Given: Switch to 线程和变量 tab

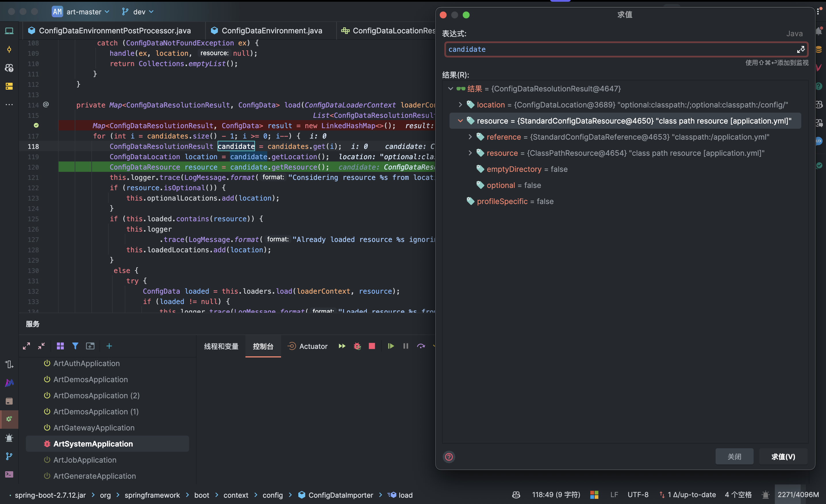Looking at the screenshot, I should (x=221, y=346).
